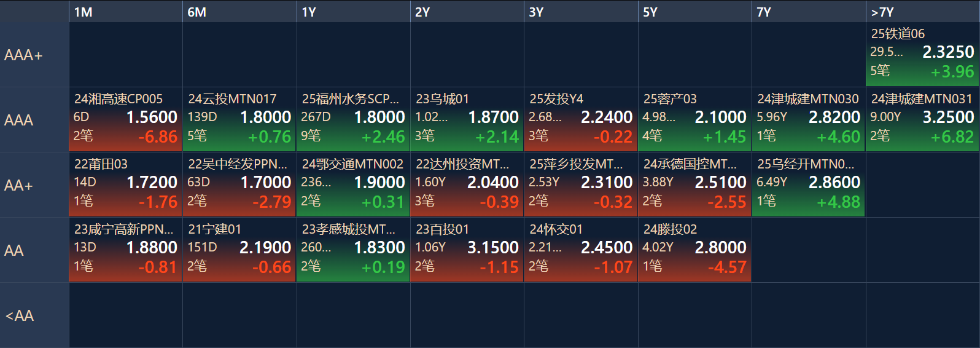Open the 24怀交01 bond cell

581,250
